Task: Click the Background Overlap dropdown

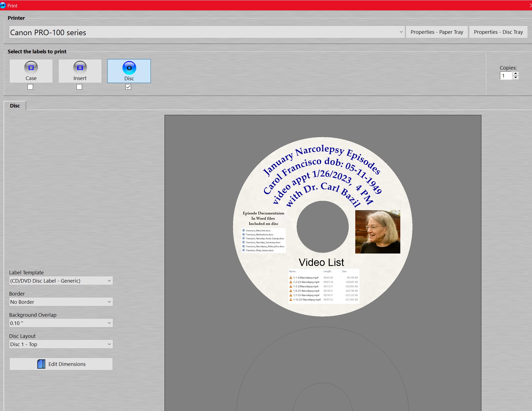Action: tap(61, 322)
